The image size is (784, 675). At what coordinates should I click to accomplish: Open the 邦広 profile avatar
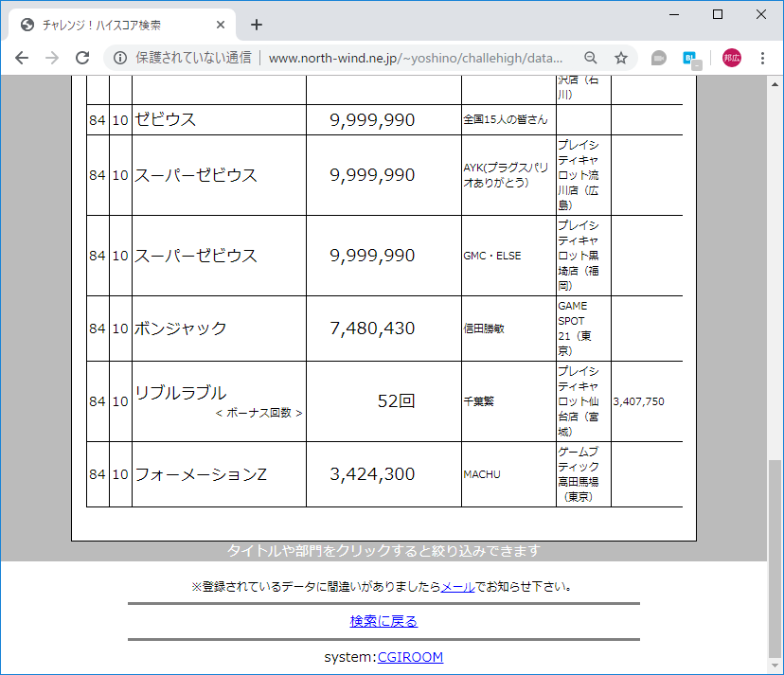[x=730, y=57]
